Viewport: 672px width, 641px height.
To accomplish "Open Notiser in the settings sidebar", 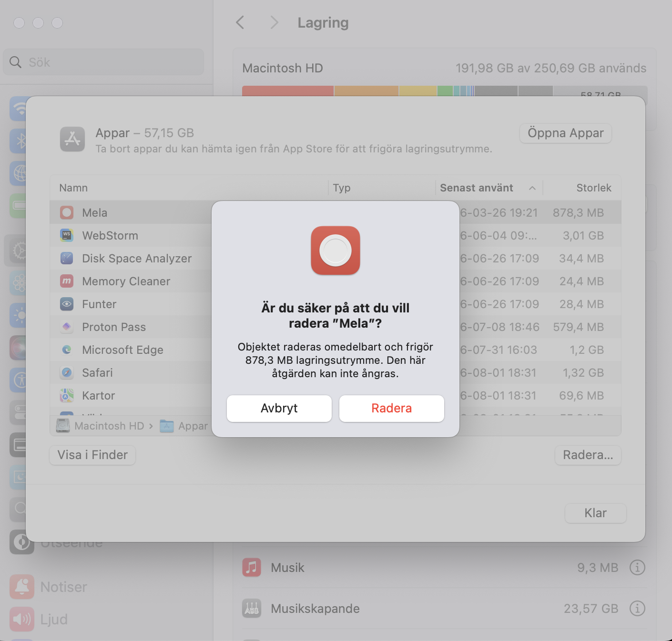I will [x=64, y=587].
